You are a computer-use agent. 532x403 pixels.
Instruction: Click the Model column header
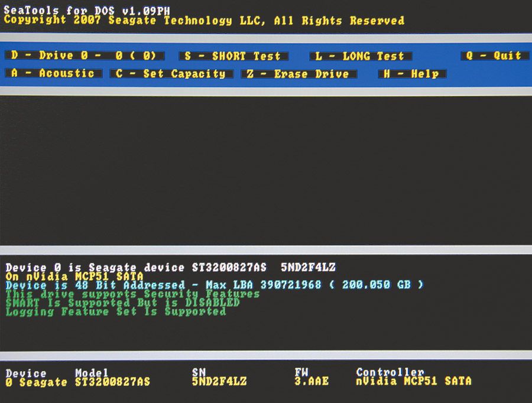pos(92,373)
